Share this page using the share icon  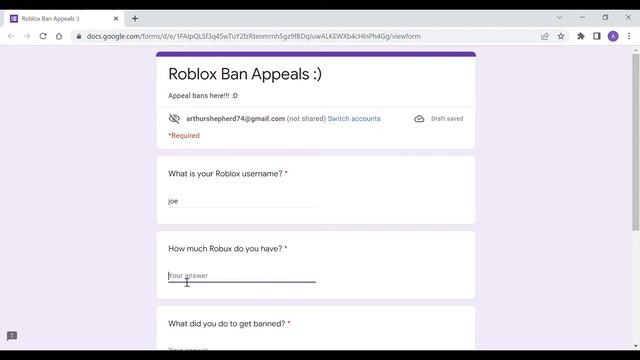pyautogui.click(x=544, y=36)
